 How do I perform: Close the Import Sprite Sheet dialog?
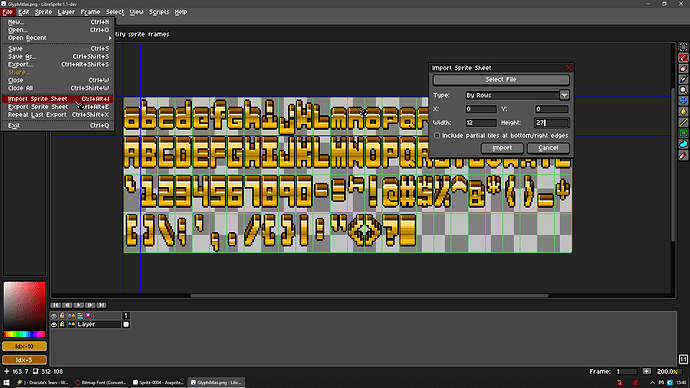coord(569,68)
